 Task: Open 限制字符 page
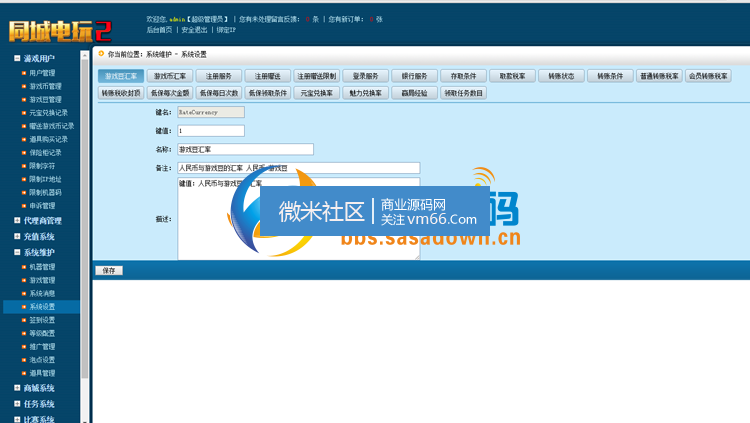point(42,166)
